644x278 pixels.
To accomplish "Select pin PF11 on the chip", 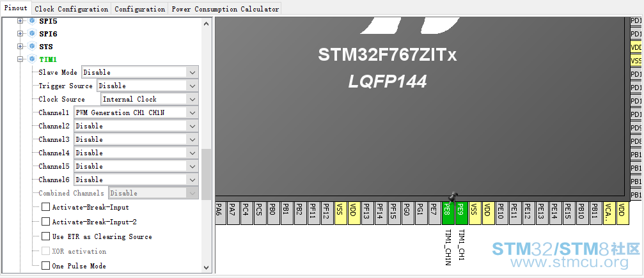I will [x=314, y=213].
